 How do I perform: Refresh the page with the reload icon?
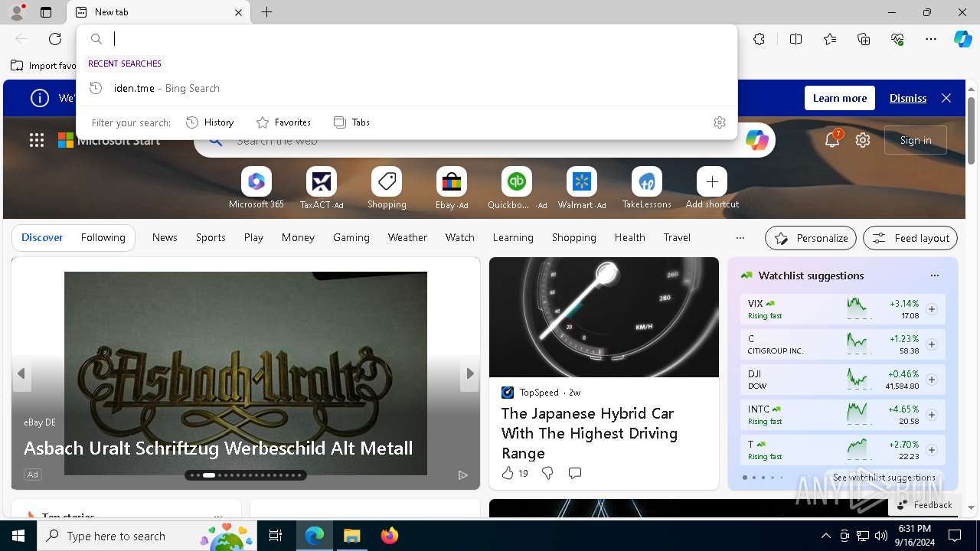55,39
